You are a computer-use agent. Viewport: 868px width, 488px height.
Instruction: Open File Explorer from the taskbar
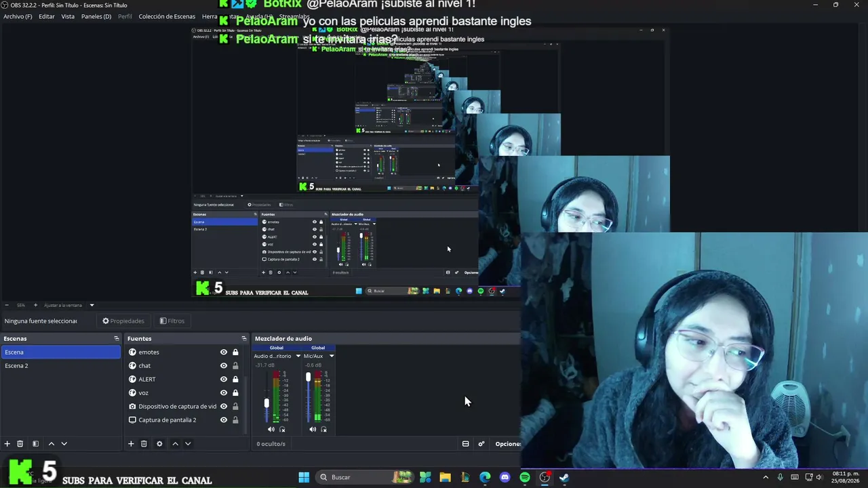tap(445, 477)
